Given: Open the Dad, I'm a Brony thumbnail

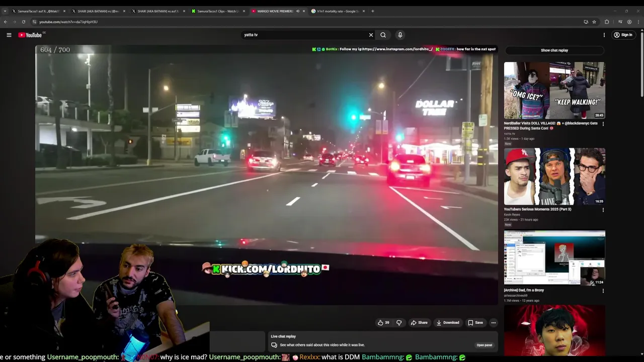Looking at the screenshot, I should point(554,258).
